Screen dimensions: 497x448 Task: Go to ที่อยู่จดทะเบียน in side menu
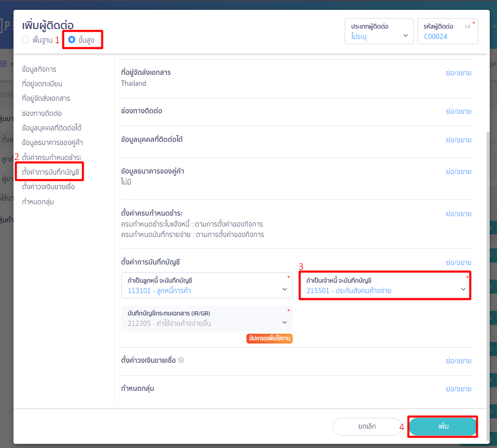[42, 84]
